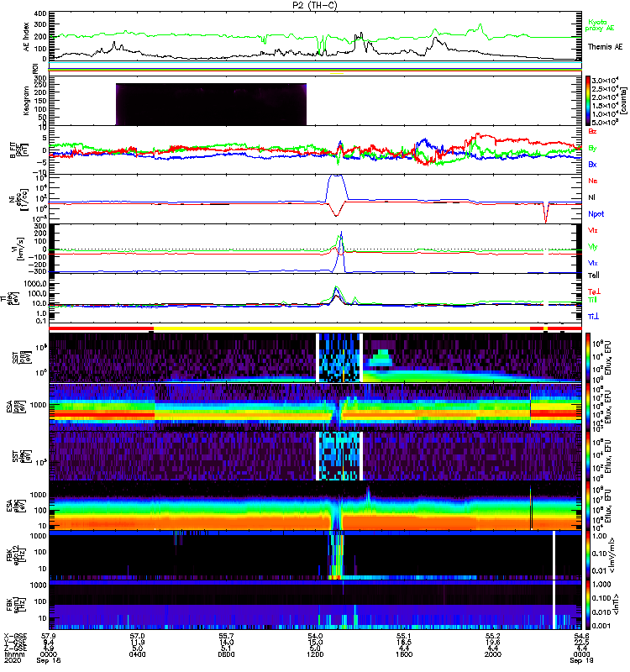Screen dimensions: 630x672
Task: Select the black Ni density legend label
Action: point(592,197)
